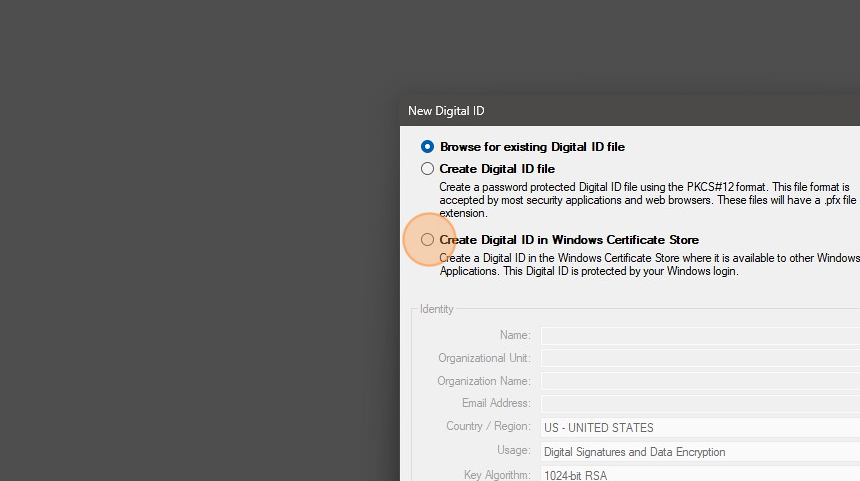Click the 'Country / Region:' field label
The width and height of the screenshot is (860, 481).
(488, 427)
